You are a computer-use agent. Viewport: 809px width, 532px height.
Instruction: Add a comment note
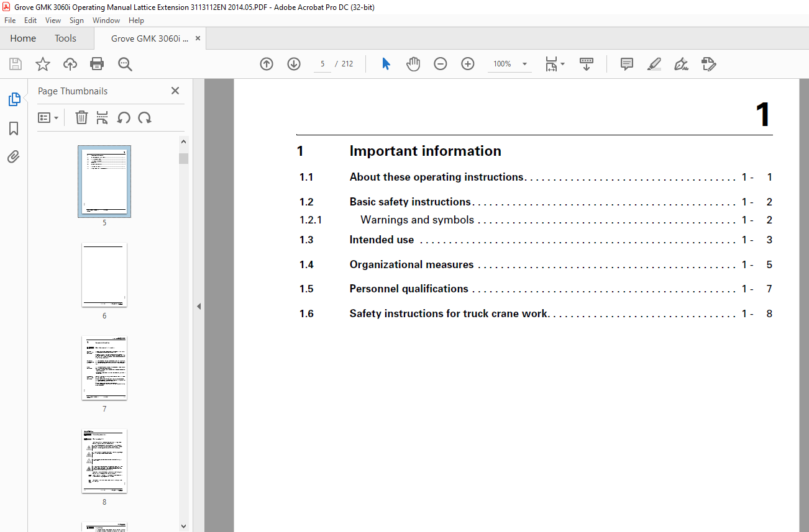click(627, 64)
